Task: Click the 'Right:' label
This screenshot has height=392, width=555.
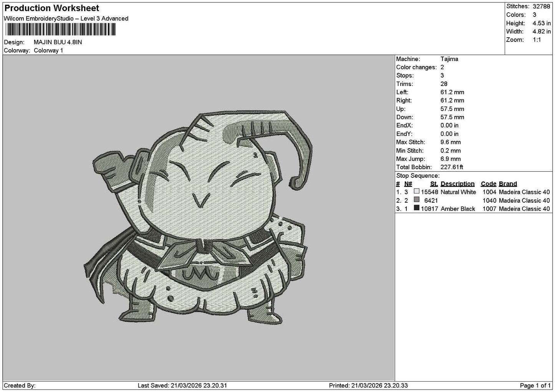Action: click(x=404, y=101)
